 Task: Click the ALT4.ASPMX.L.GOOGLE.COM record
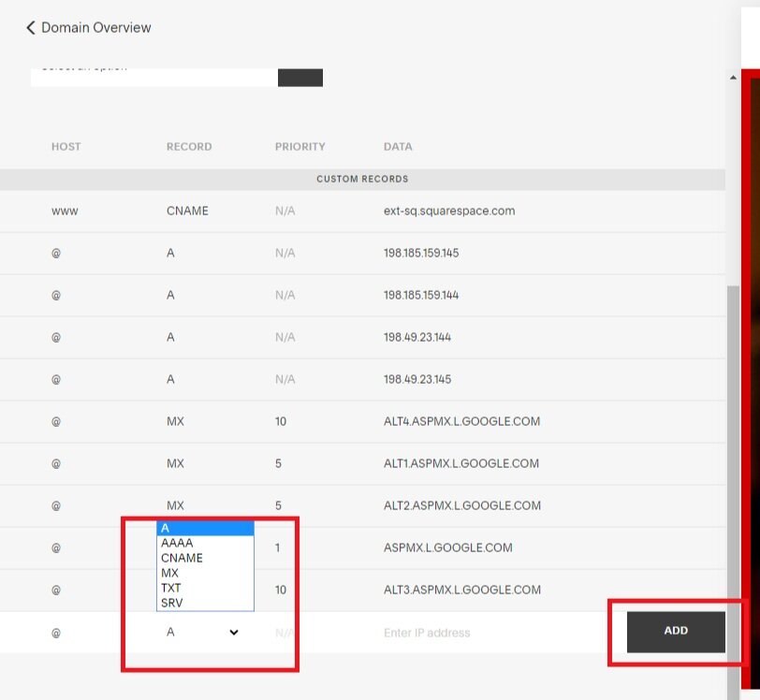[x=461, y=421]
